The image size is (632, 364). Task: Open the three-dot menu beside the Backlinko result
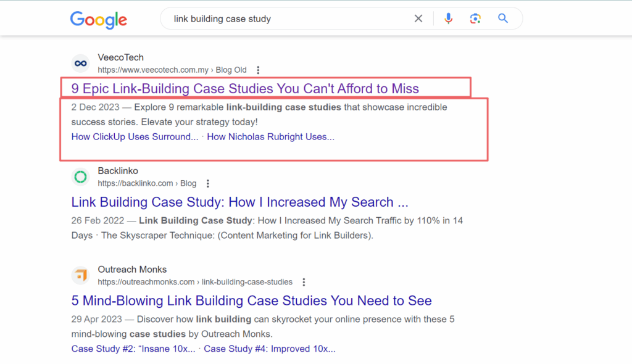pos(208,183)
